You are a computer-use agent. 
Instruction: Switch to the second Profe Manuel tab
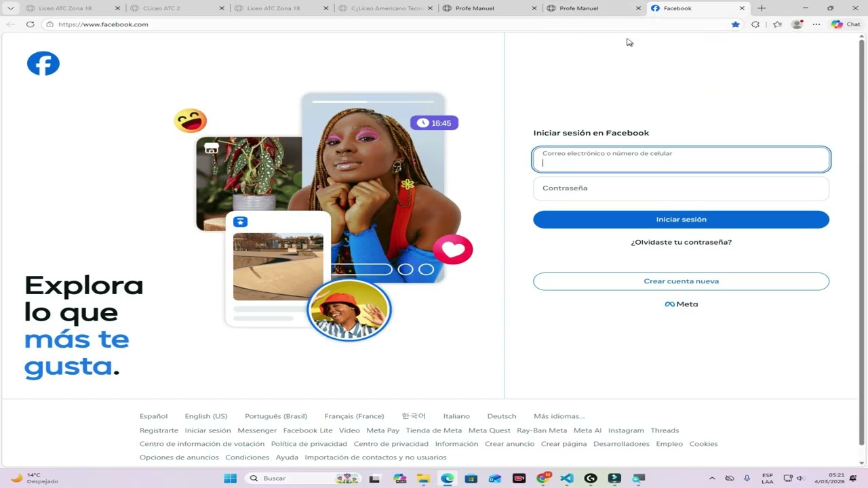594,8
